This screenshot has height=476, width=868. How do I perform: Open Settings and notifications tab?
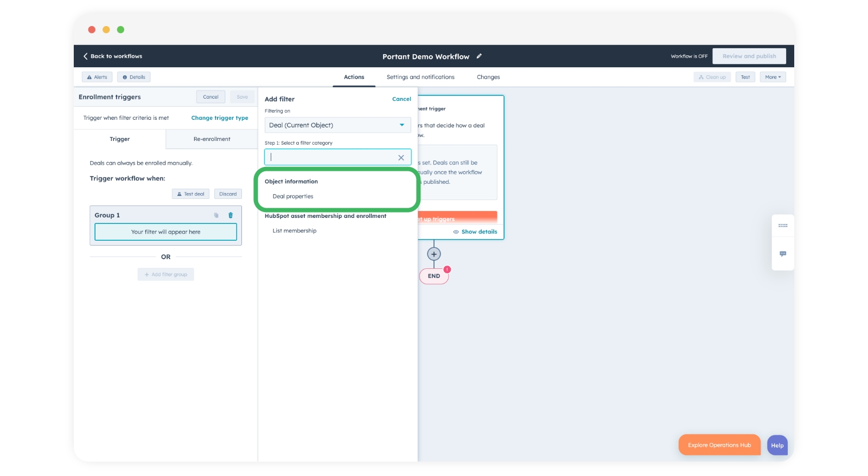[x=420, y=77]
